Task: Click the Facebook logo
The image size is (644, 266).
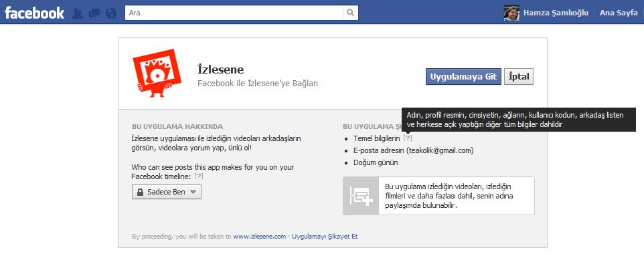Action: [35, 13]
